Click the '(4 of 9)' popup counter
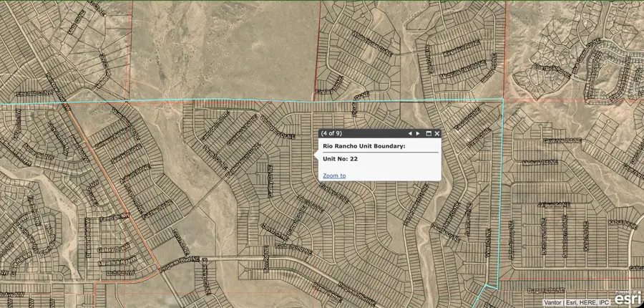 coord(331,133)
